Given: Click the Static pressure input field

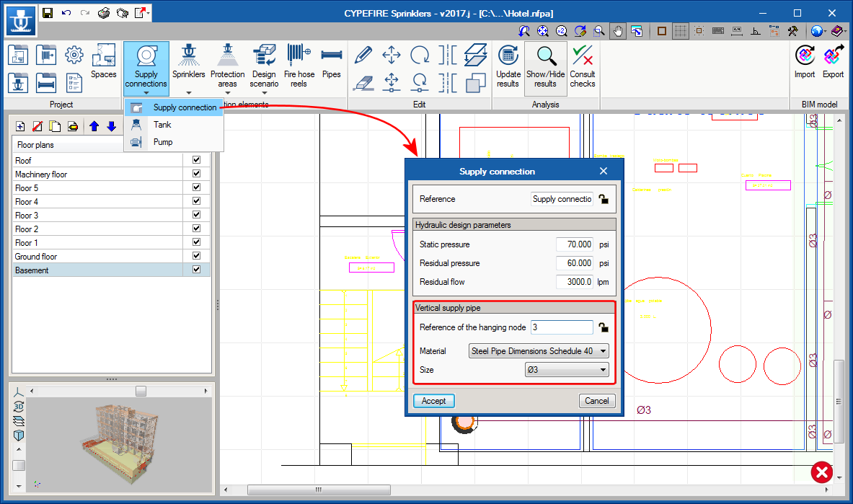Looking at the screenshot, I should [x=575, y=244].
